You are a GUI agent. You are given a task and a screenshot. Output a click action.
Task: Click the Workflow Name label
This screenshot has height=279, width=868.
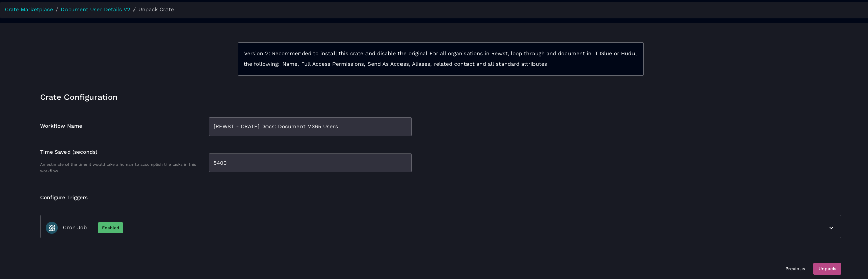click(x=61, y=126)
